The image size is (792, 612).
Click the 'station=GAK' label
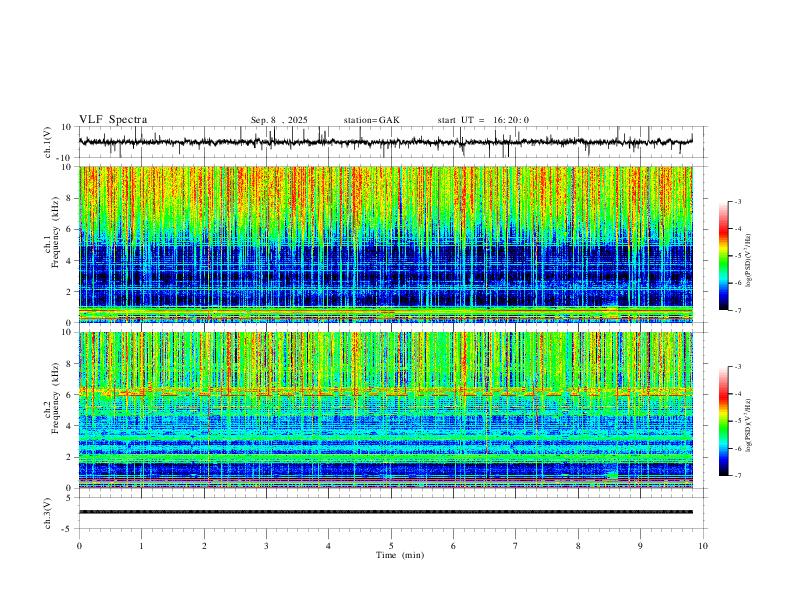coord(371,120)
